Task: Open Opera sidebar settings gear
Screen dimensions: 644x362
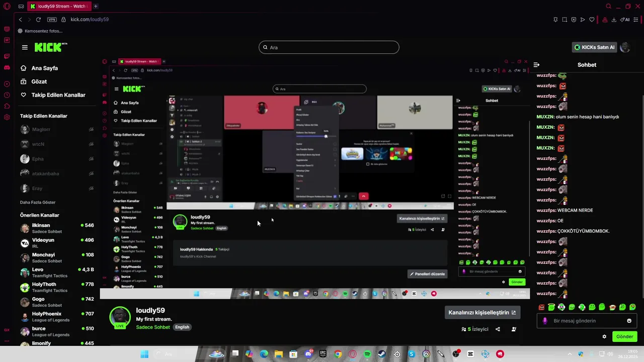Action: [x=7, y=117]
